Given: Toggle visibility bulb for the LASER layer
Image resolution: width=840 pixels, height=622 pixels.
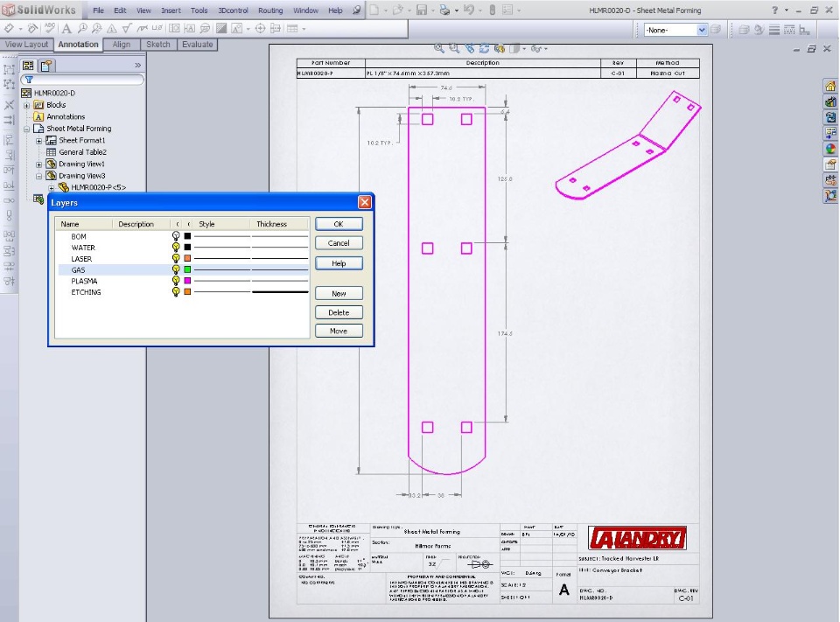Looking at the screenshot, I should pyautogui.click(x=176, y=258).
